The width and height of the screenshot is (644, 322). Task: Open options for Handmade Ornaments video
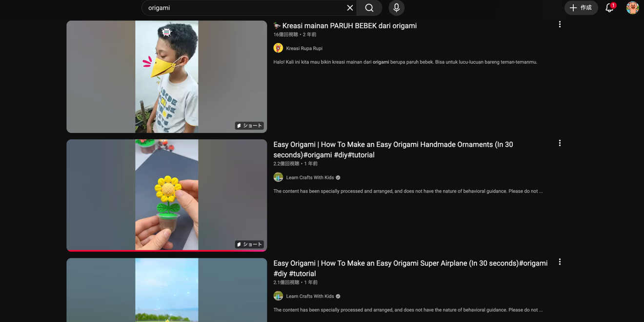click(x=560, y=143)
